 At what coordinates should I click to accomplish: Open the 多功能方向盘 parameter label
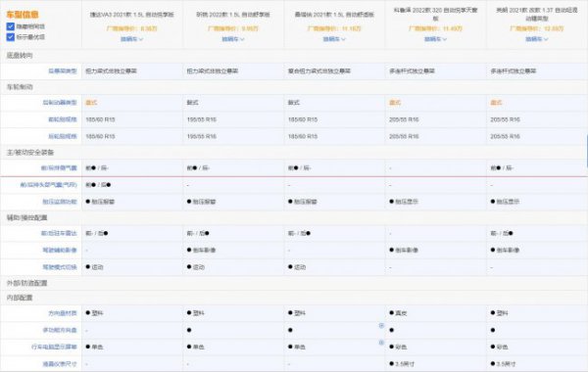pyautogui.click(x=60, y=330)
